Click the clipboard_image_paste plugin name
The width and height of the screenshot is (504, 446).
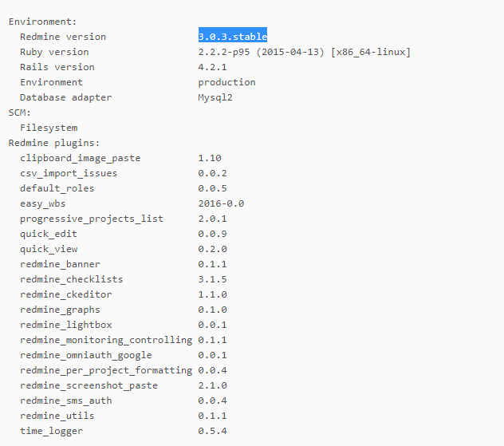click(81, 158)
